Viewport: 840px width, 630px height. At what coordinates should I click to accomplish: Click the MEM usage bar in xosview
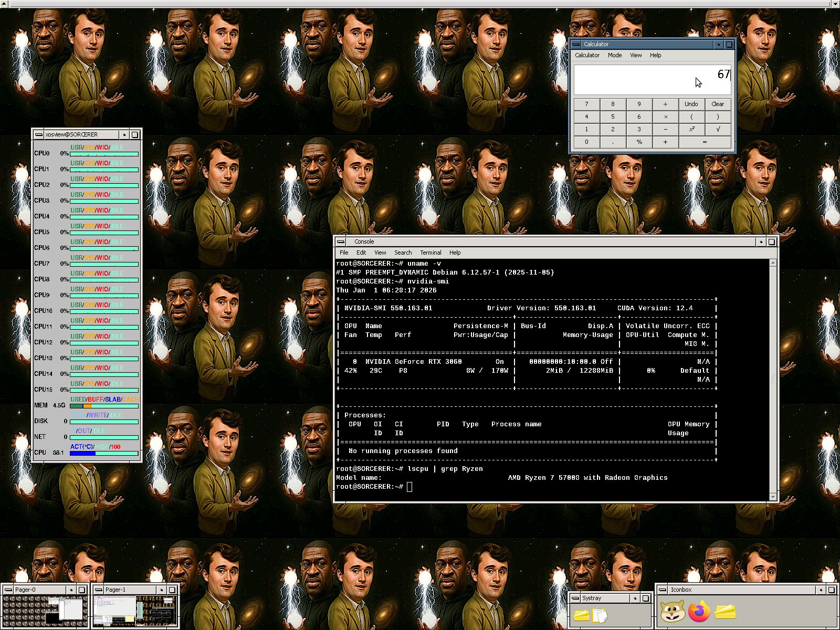pos(104,406)
